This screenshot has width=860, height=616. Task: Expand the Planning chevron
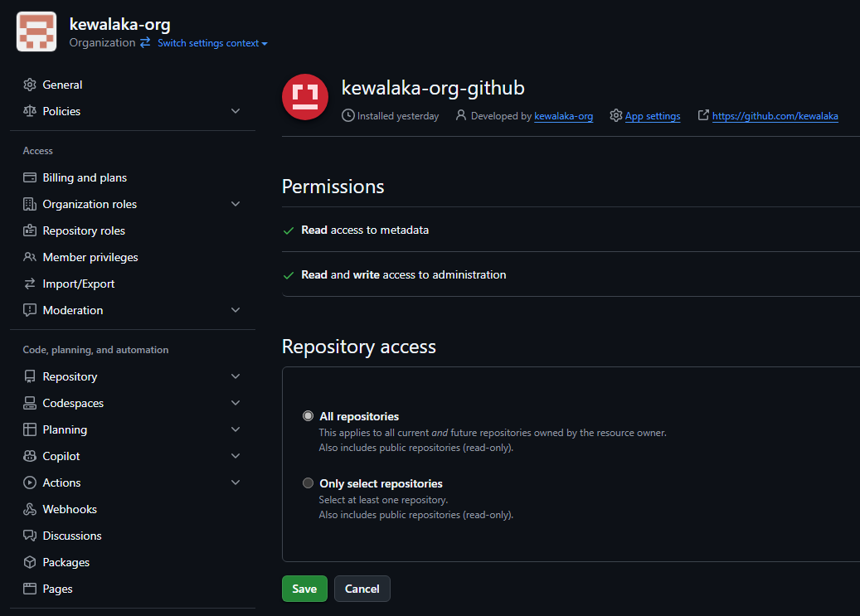click(236, 429)
